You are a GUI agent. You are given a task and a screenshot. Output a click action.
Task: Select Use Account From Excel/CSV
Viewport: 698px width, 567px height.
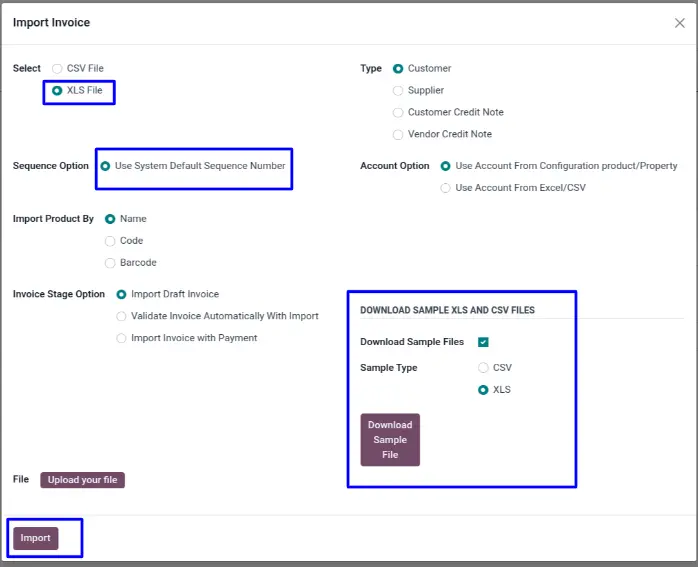tap(446, 188)
